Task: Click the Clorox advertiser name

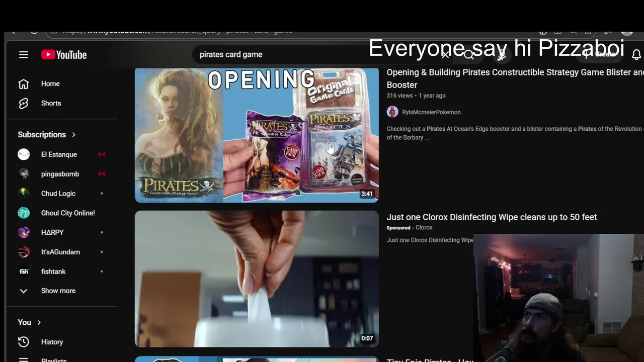Action: tap(424, 228)
